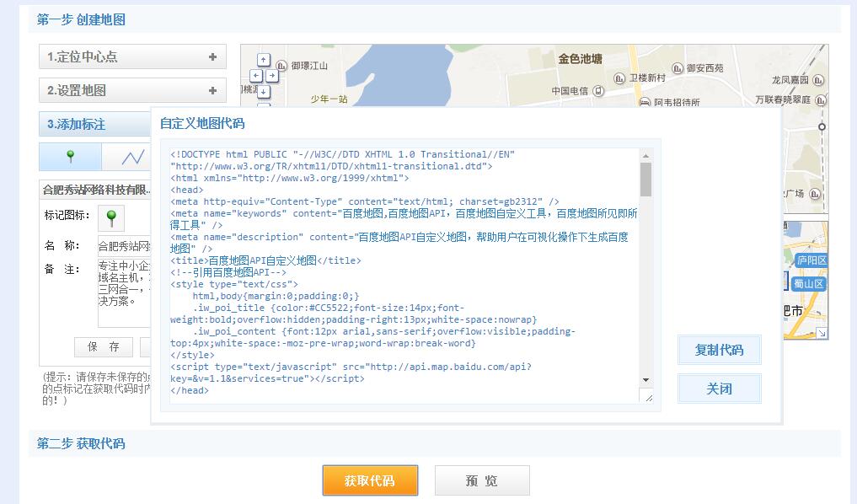
Task: Click the code scrollbar down arrow
Action: tap(646, 380)
